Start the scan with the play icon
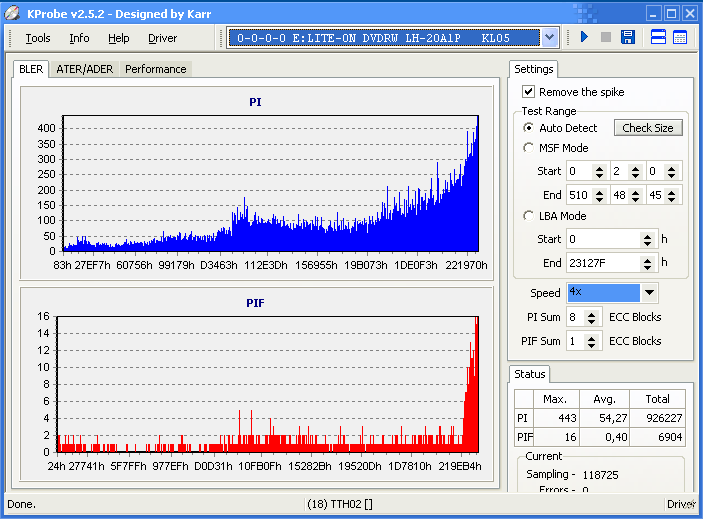Viewport: 703px width, 519px height. (x=584, y=38)
